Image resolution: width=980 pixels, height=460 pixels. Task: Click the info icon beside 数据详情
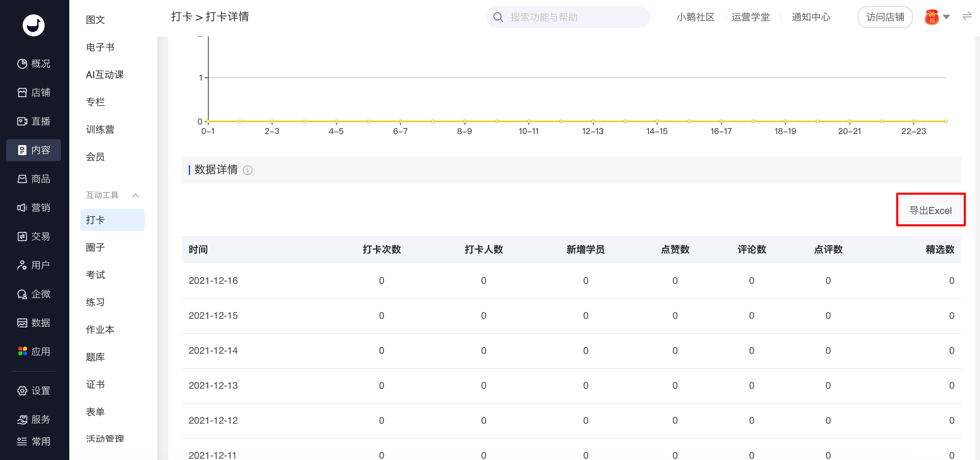coord(248,170)
